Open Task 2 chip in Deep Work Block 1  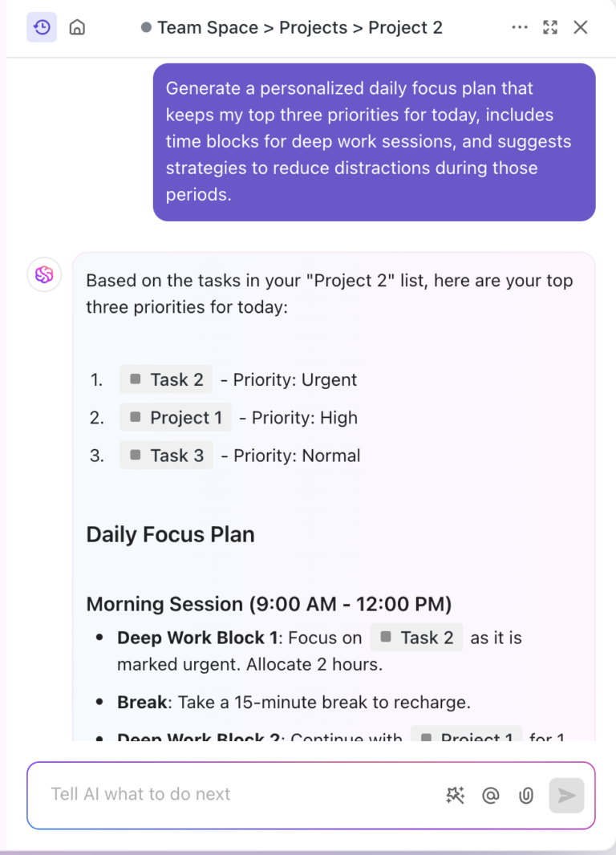pos(416,638)
